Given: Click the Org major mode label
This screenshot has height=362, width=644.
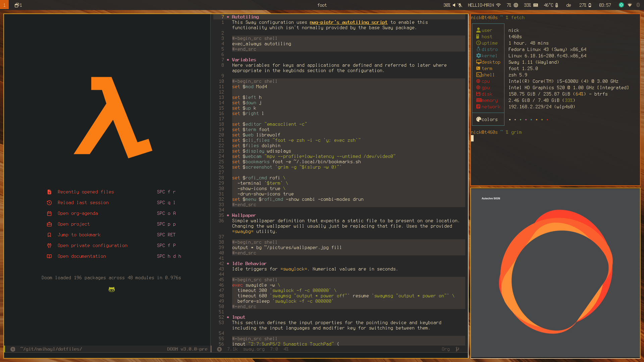Looking at the screenshot, I should [445, 349].
